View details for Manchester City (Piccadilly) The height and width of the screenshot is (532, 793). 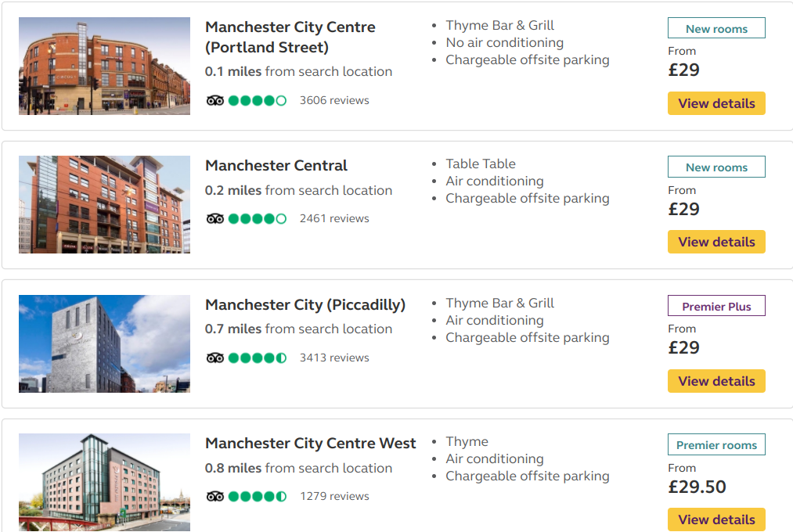coord(716,381)
